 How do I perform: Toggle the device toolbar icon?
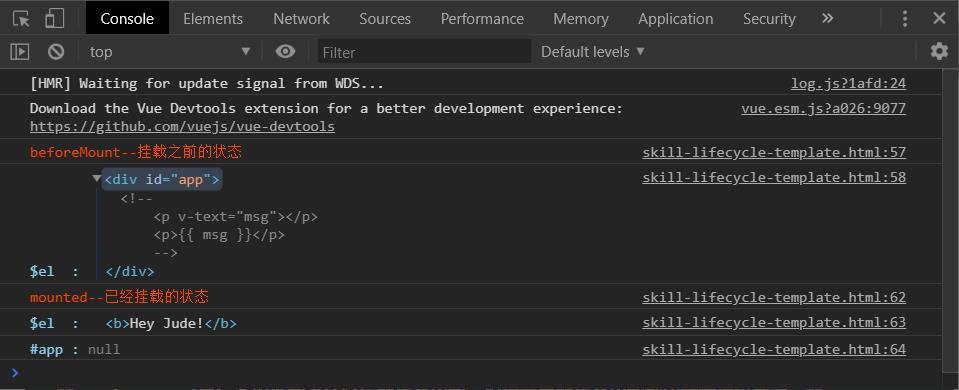(x=54, y=18)
